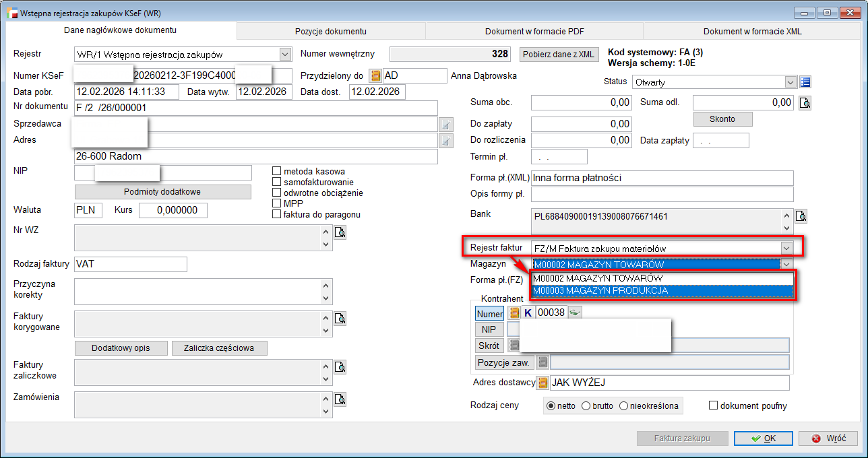Viewport: 868px width, 458px height.
Task: Open the Status Otwarty dropdown
Action: coord(790,82)
